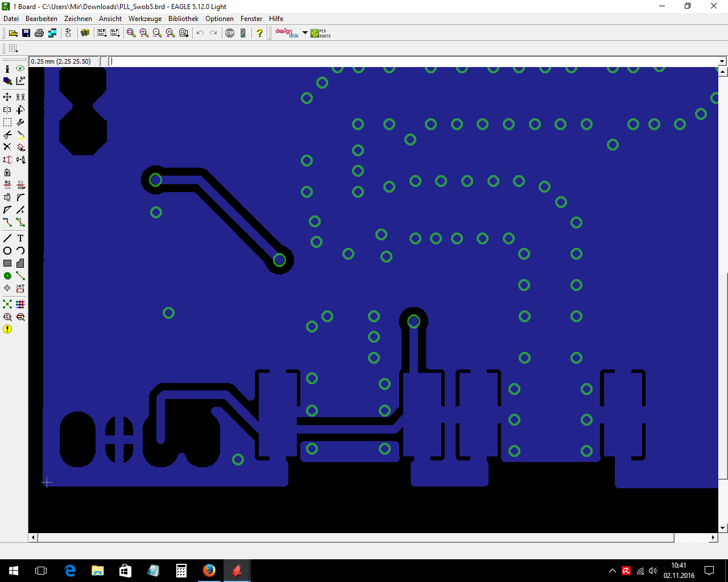Save the board with floppy disk icon
728x582 pixels.
point(26,33)
